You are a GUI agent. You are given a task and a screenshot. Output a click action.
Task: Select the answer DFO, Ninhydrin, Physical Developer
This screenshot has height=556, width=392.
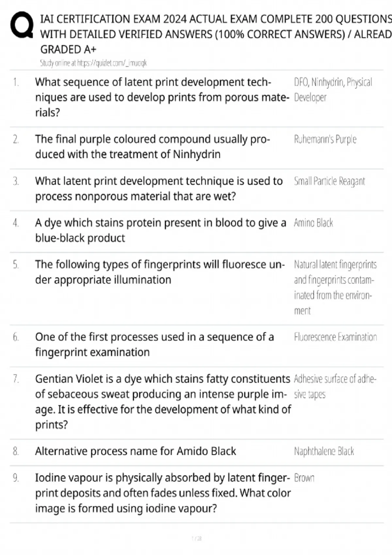(333, 90)
